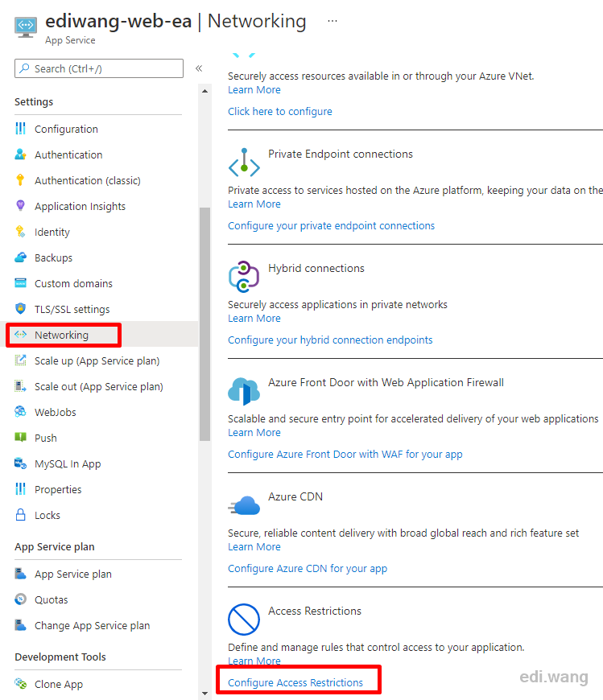Open Application Insights lightbulb icon
Image resolution: width=603 pixels, height=700 pixels.
[20, 205]
